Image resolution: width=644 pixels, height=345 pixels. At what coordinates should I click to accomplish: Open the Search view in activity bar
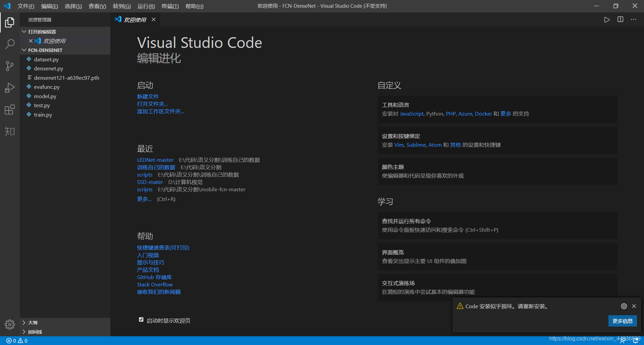pyautogui.click(x=10, y=44)
